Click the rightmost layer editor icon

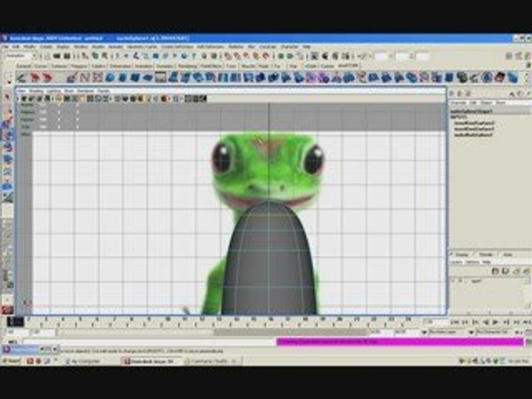pyautogui.click(x=526, y=271)
